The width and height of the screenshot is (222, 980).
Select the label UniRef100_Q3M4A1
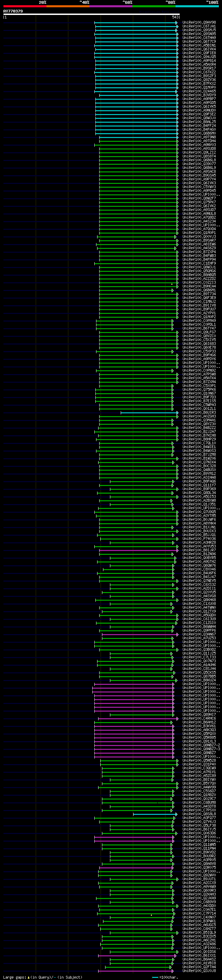pyautogui.click(x=199, y=420)
